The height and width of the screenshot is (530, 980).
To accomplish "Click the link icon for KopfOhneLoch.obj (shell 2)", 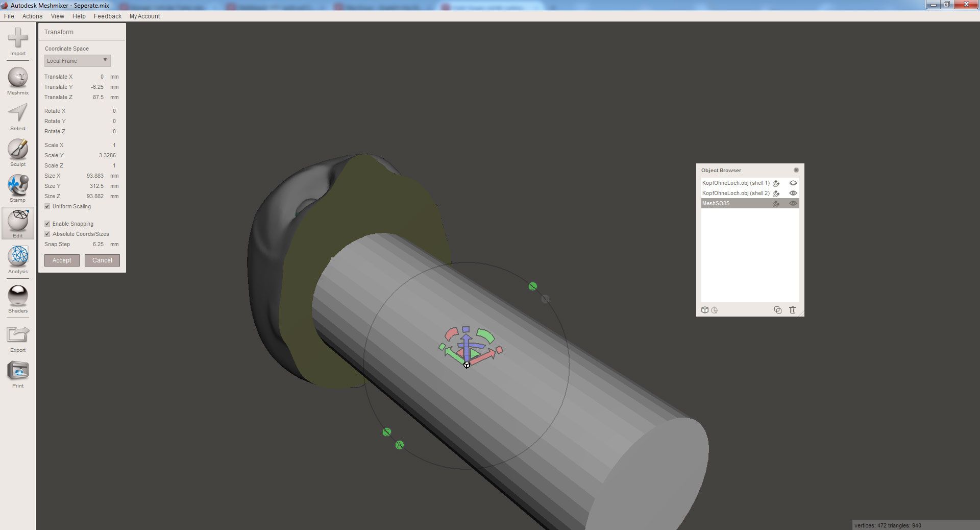I will [776, 194].
